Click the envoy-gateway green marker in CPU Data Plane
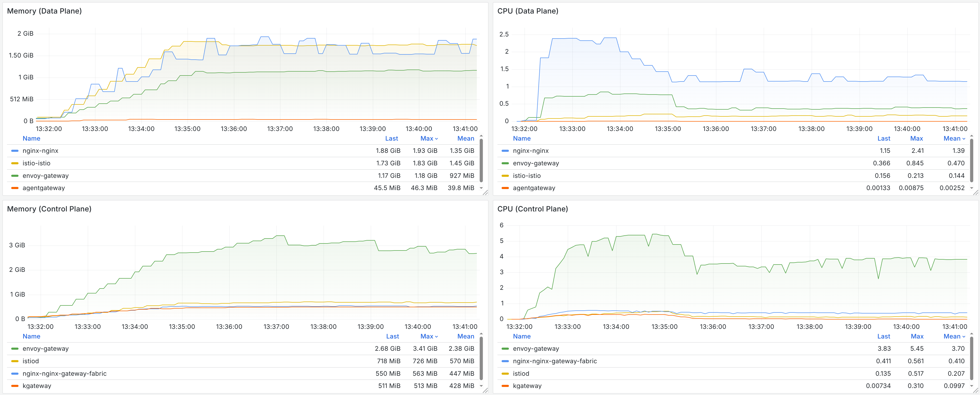 (x=505, y=163)
